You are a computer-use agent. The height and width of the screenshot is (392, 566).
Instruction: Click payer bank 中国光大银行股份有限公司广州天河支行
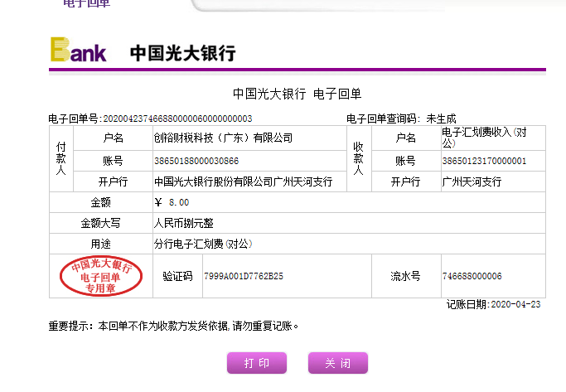[243, 181]
